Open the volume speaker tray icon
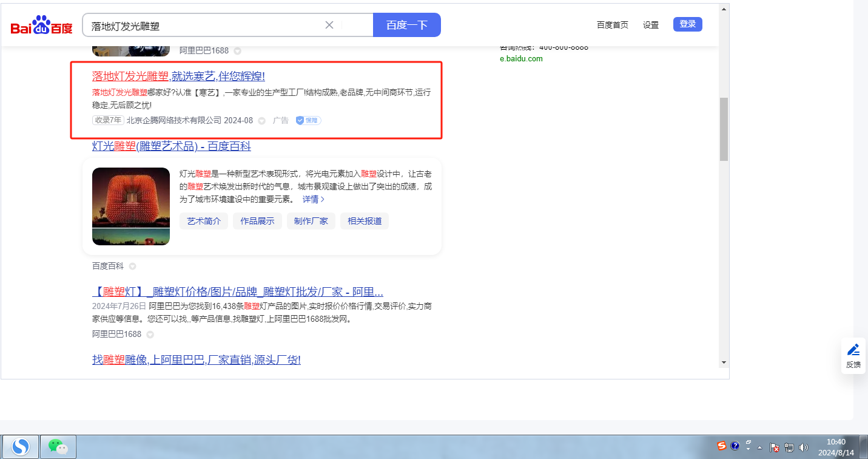 pos(804,447)
